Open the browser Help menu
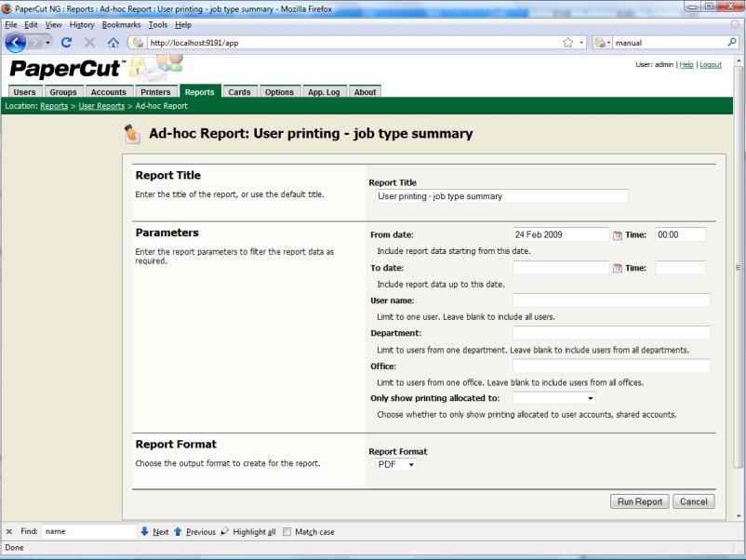The height and width of the screenshot is (560, 746). tap(183, 25)
